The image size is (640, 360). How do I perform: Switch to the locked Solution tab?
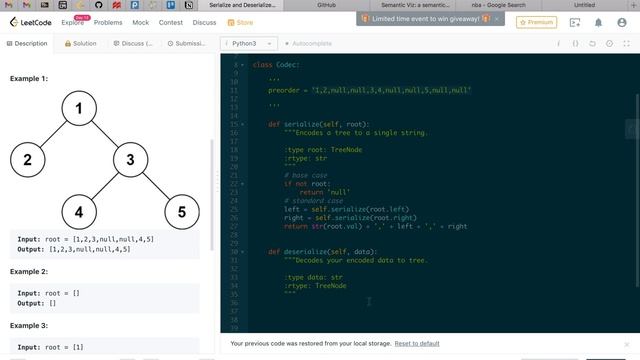coord(80,43)
